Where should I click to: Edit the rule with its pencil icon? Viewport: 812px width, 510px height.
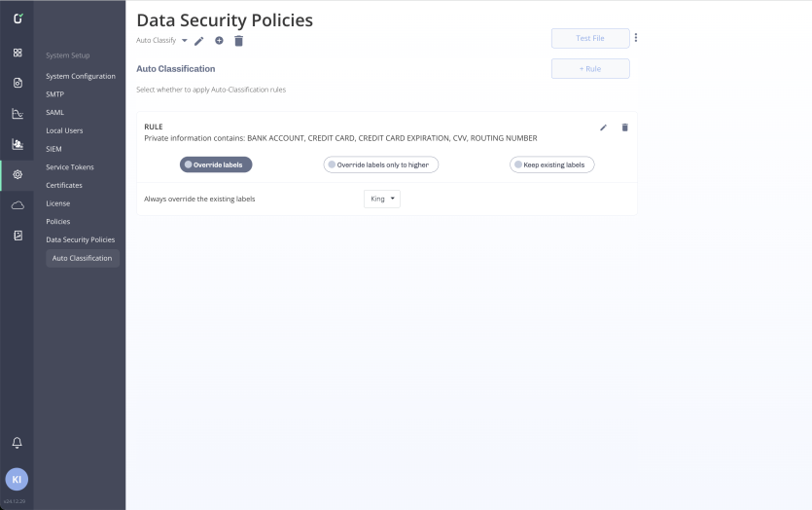[x=603, y=127]
